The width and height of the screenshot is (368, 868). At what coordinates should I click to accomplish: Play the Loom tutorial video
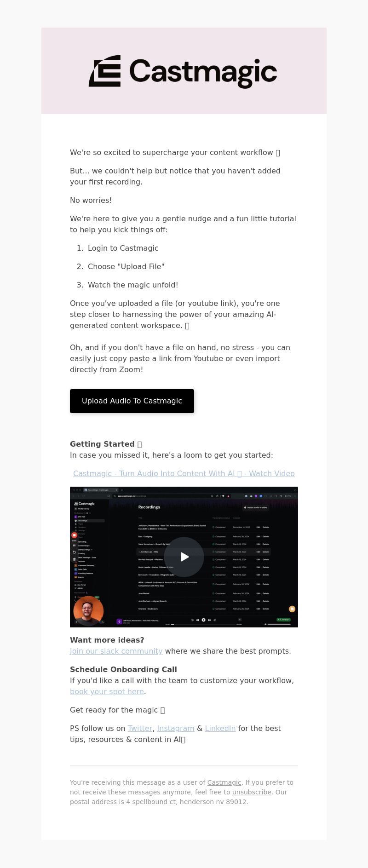pos(184,557)
